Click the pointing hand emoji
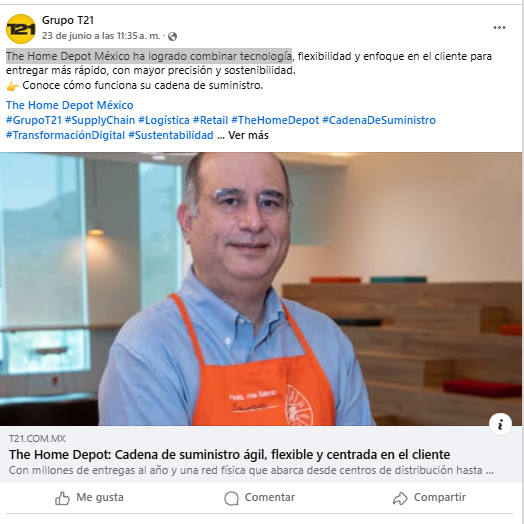 coord(12,86)
